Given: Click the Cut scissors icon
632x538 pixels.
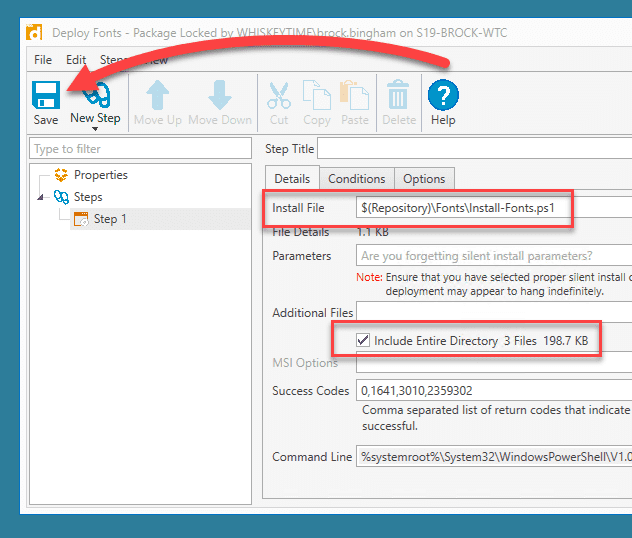Looking at the screenshot, I should click(x=279, y=96).
